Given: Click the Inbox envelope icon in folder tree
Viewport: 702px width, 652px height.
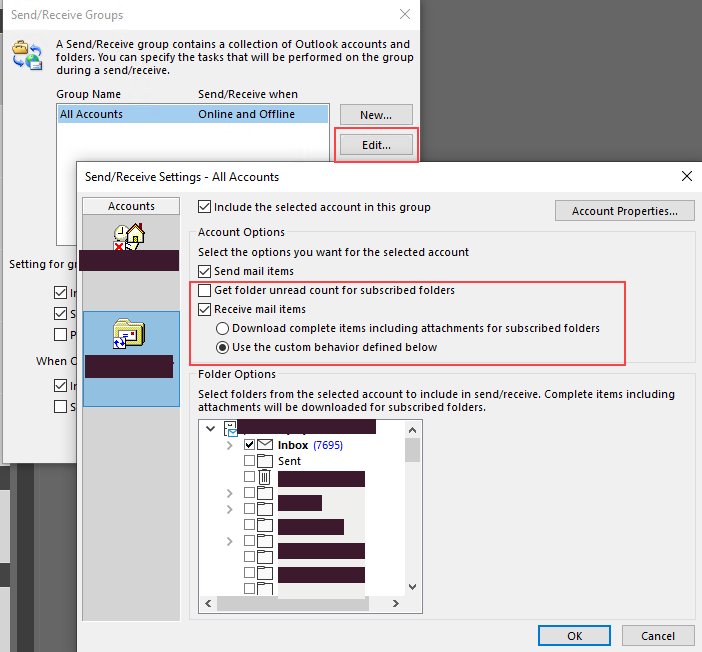Looking at the screenshot, I should pos(265,445).
